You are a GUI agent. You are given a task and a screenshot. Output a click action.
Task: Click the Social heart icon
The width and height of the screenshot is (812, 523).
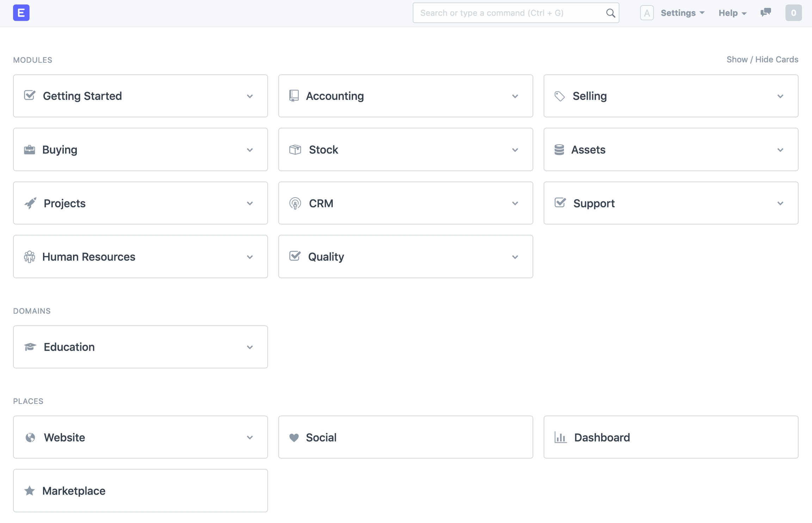[294, 437]
